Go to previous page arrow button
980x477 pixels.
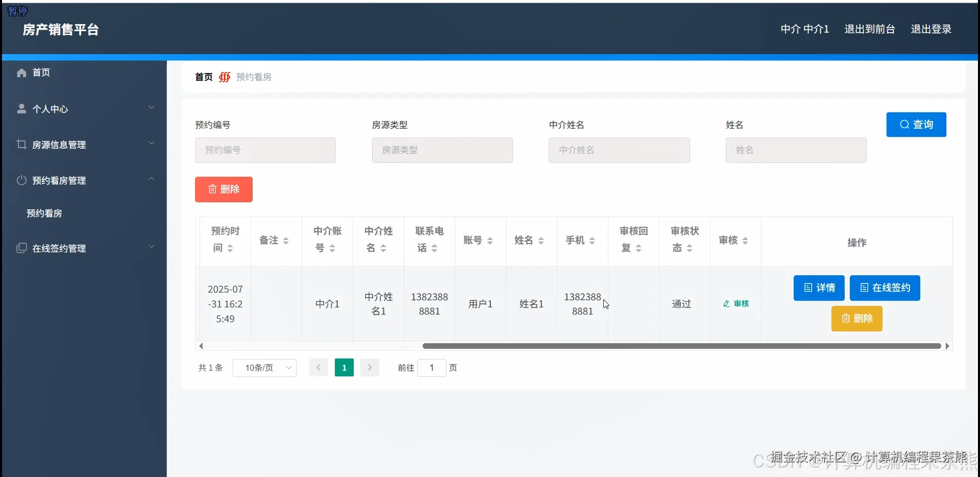318,368
